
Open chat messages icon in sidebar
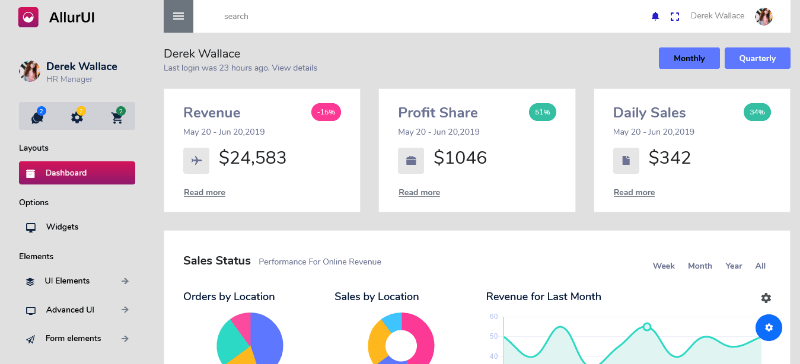click(x=37, y=116)
